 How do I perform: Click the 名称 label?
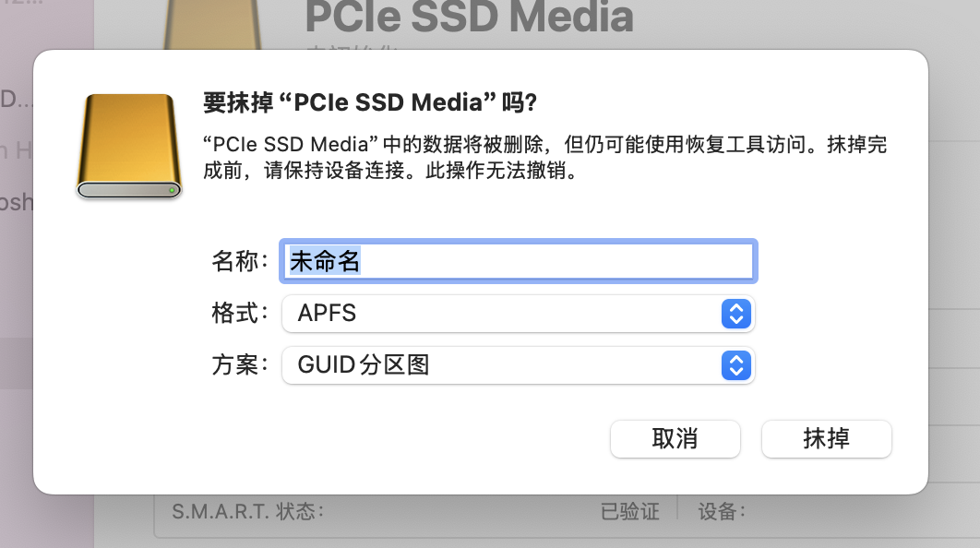click(x=240, y=262)
